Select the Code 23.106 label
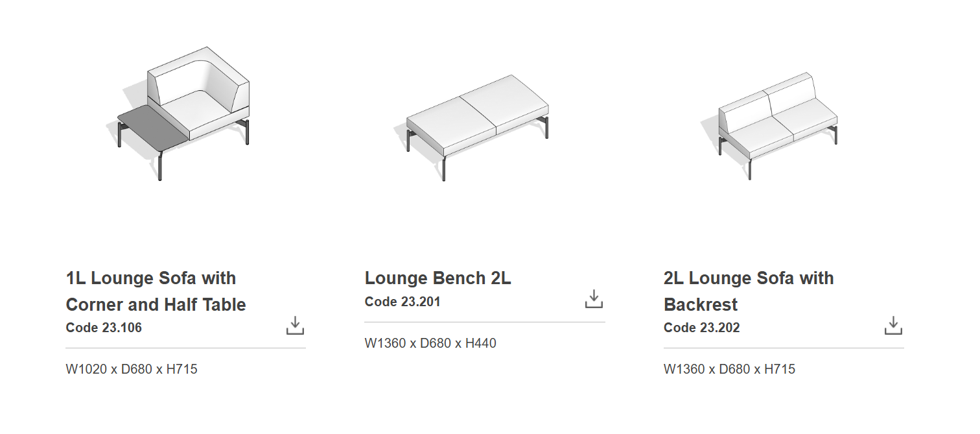 point(104,328)
